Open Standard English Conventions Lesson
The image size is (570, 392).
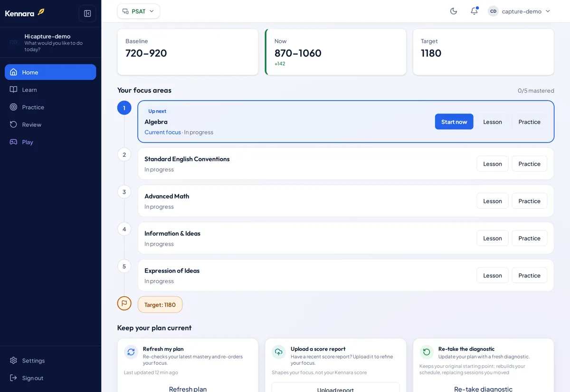pyautogui.click(x=493, y=163)
